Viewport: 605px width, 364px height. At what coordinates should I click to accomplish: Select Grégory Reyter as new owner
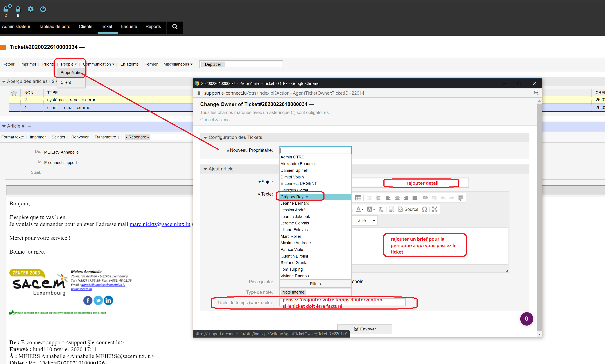coord(315,197)
